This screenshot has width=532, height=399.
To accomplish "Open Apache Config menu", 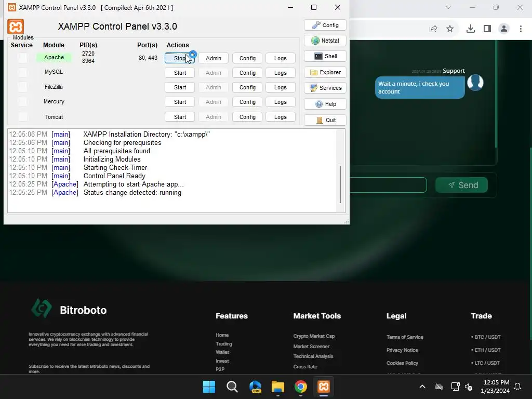I will click(x=247, y=58).
